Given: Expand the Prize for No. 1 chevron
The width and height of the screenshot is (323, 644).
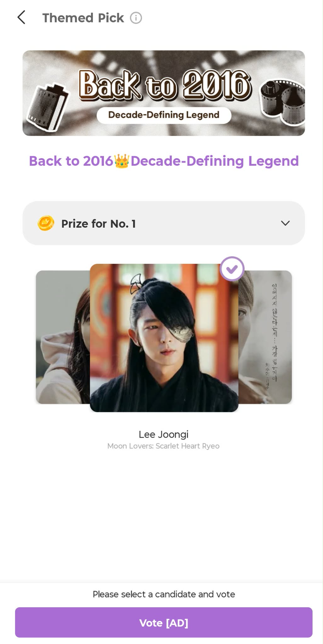Looking at the screenshot, I should 285,223.
